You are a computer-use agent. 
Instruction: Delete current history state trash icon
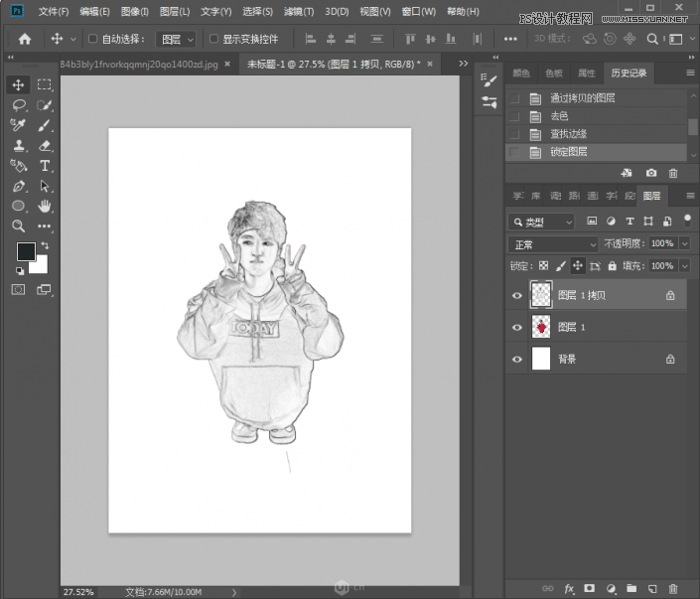(673, 173)
